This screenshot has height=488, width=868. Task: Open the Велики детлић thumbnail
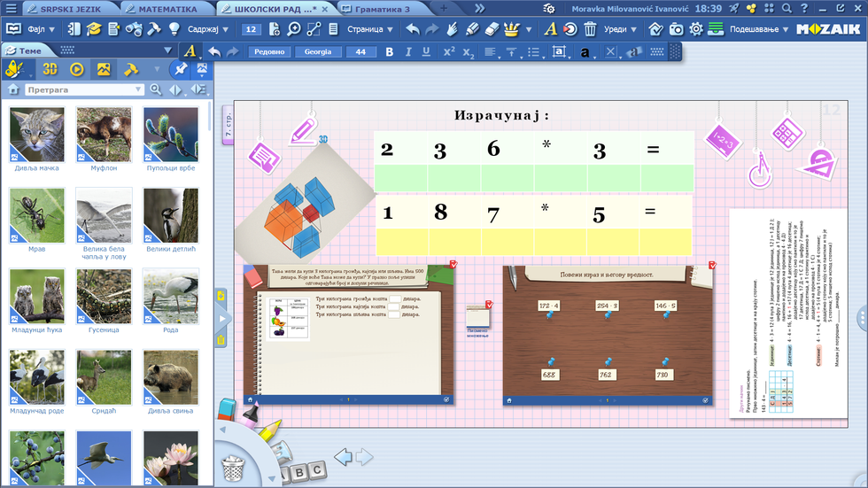pos(170,215)
